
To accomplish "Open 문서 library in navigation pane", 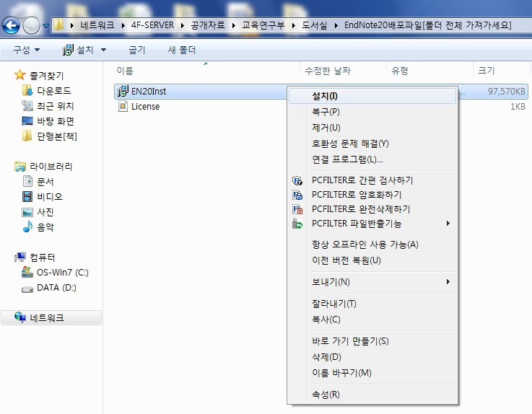I will (45, 182).
